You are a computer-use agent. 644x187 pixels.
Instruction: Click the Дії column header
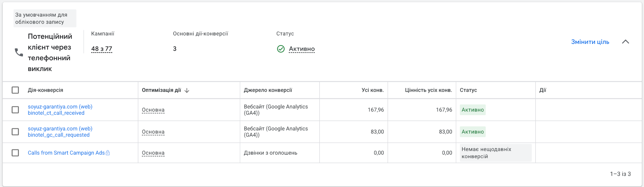tap(543, 90)
